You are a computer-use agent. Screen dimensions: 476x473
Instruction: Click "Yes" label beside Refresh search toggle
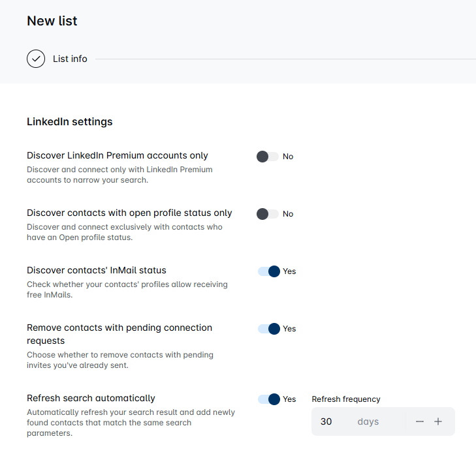tap(289, 399)
